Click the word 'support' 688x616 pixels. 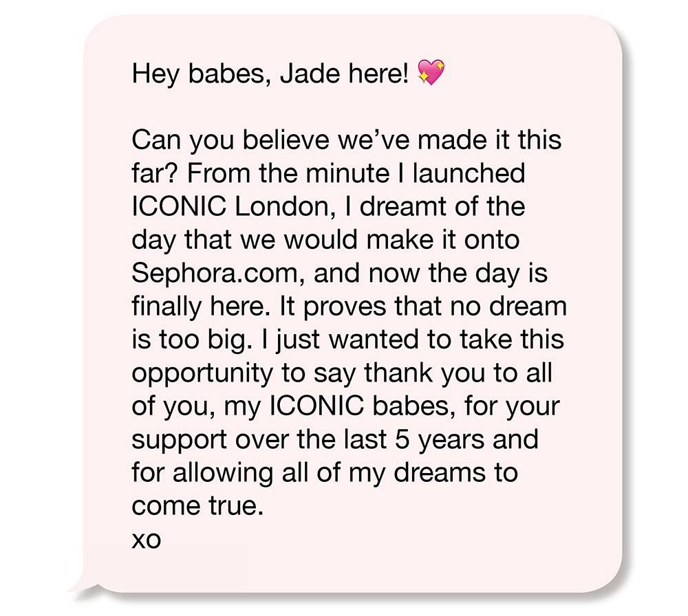click(x=179, y=441)
